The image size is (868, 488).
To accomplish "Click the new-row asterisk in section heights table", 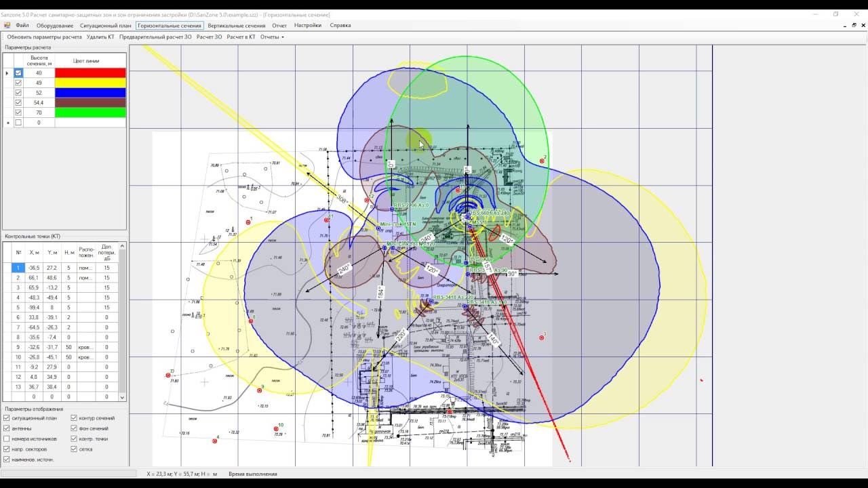I will tap(7, 123).
